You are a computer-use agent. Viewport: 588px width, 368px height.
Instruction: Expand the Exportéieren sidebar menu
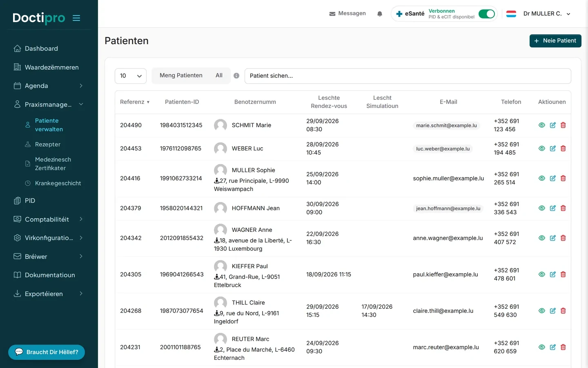[x=49, y=294]
